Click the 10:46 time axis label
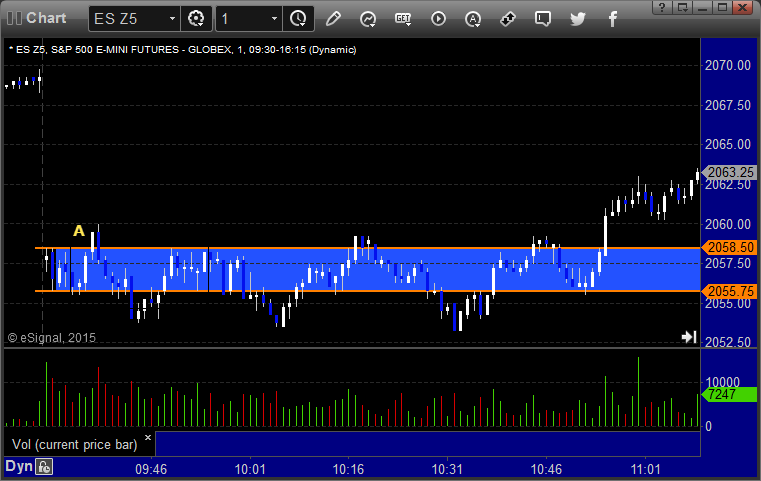This screenshot has width=761, height=481. 546,469
